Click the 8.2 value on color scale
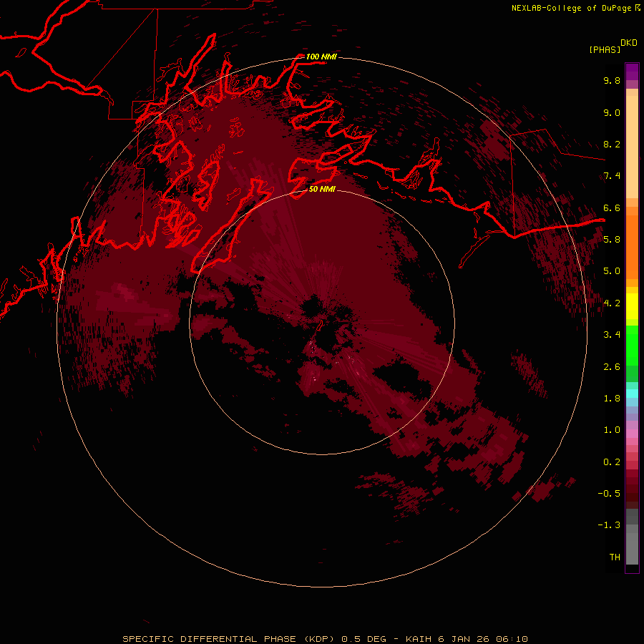 pyautogui.click(x=612, y=144)
